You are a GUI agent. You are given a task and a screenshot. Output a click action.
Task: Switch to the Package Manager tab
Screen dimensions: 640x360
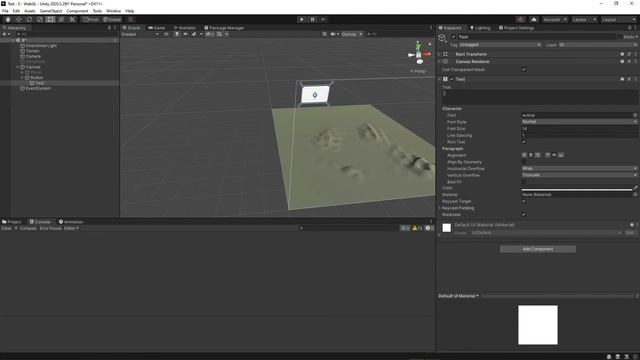click(224, 28)
